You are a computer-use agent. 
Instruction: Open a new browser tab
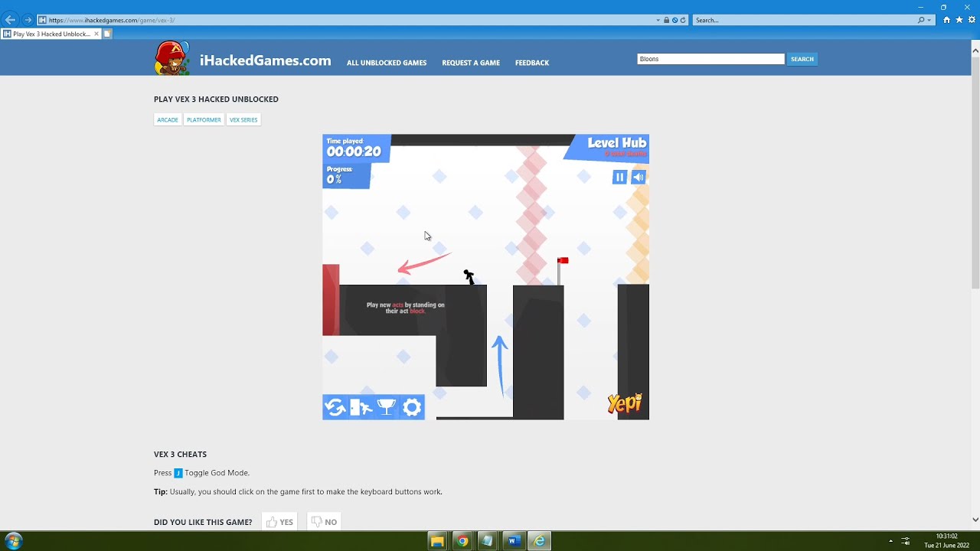point(108,34)
